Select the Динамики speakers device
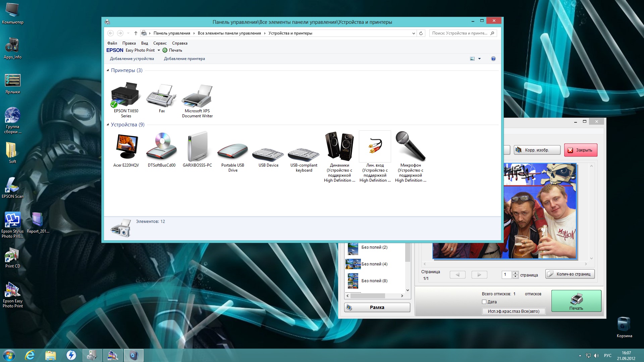 tap(339, 157)
